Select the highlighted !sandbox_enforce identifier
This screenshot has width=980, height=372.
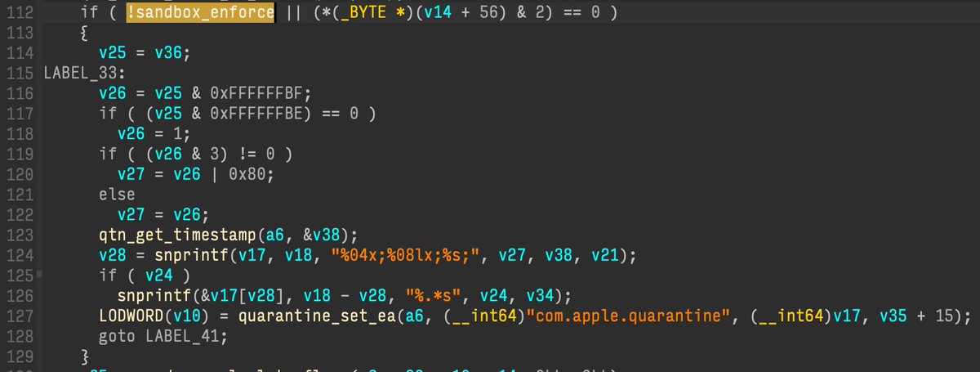[200, 12]
